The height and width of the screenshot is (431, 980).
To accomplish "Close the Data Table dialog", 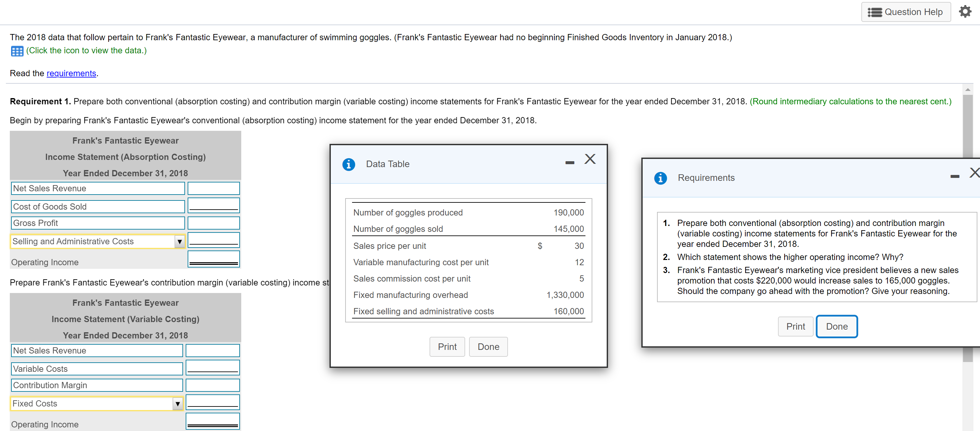I will (x=590, y=159).
